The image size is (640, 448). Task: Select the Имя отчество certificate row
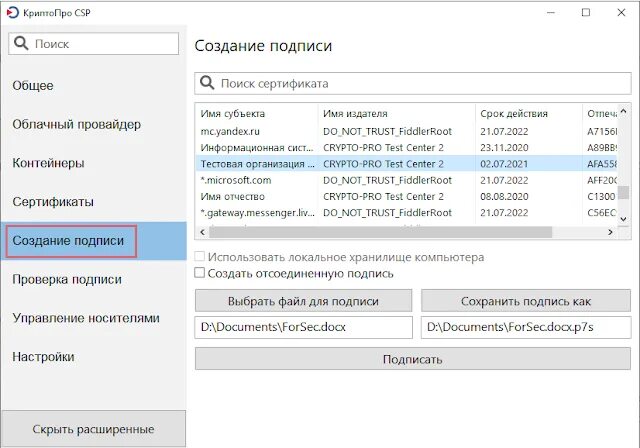click(x=406, y=197)
